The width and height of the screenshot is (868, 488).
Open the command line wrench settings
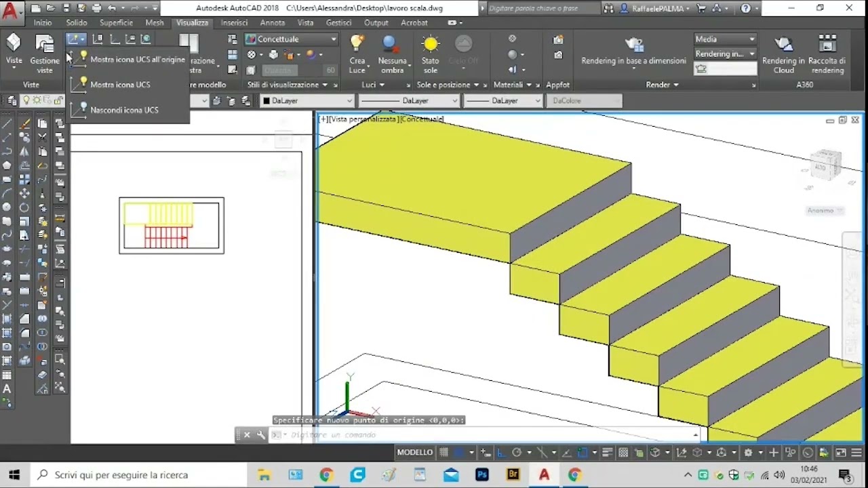tap(261, 435)
